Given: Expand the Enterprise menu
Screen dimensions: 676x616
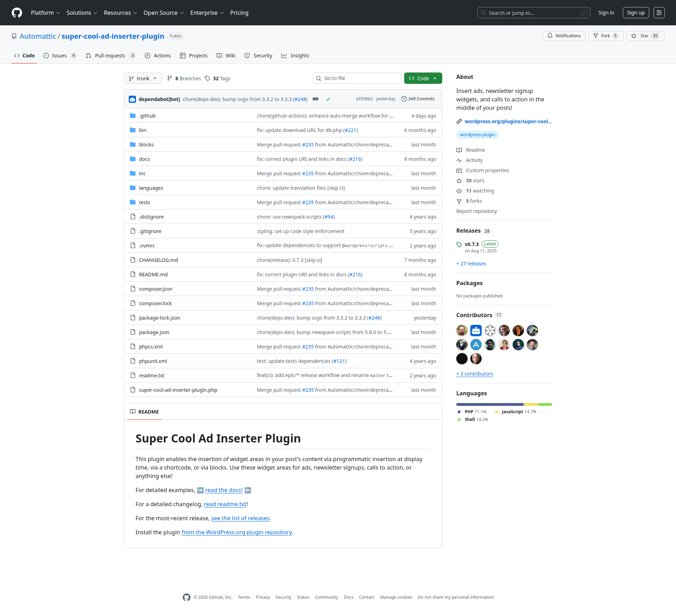Looking at the screenshot, I should [x=207, y=13].
